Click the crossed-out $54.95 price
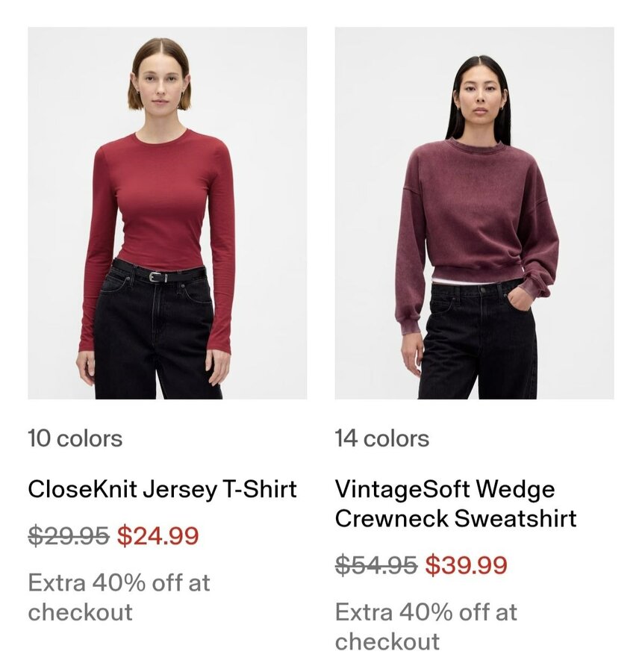This screenshot has height=672, width=642. click(375, 565)
